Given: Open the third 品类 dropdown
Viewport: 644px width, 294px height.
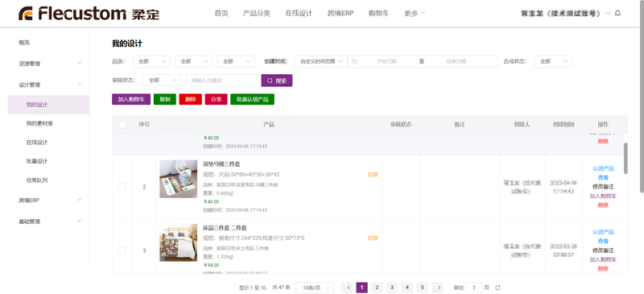Looking at the screenshot, I should click(x=235, y=61).
